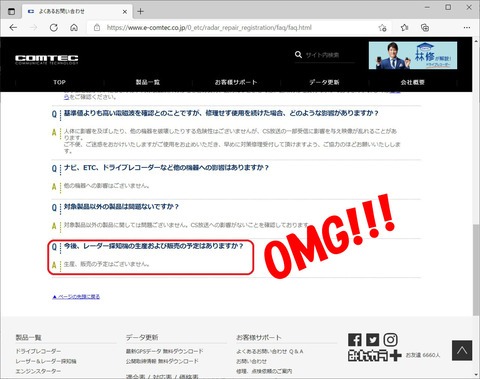Click the browser address bar URL
Screen dimensions: 480x379
(209, 28)
